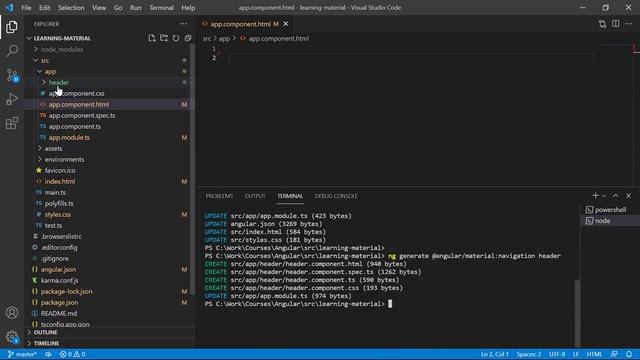Open the terminal launch profile dropdown

tap(604, 196)
